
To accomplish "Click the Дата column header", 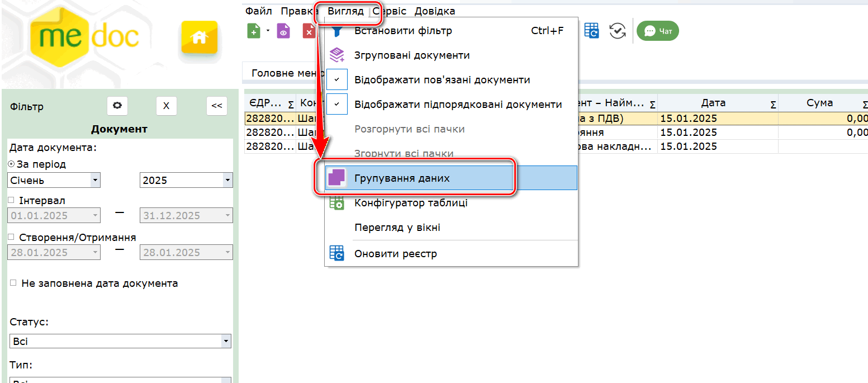I will coord(713,103).
